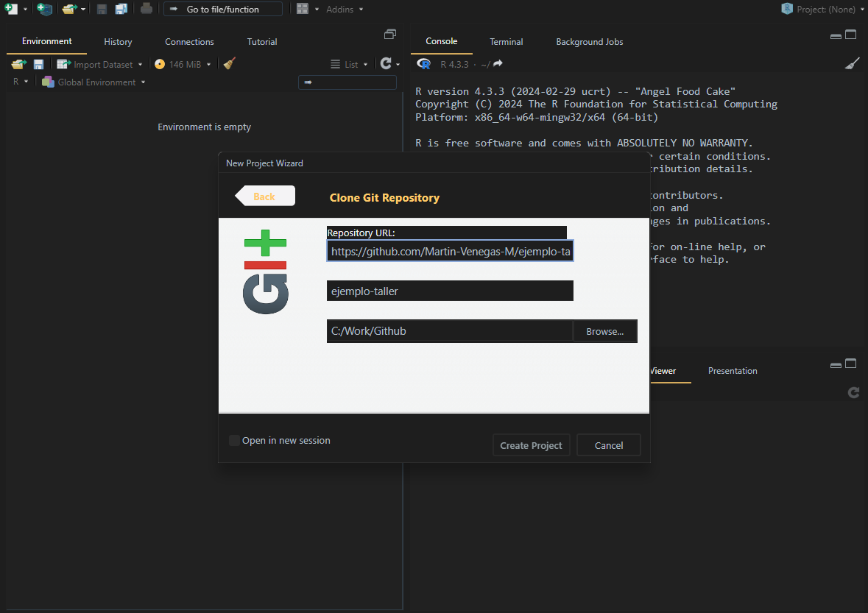Switch to the Viewer tab
Image resolution: width=868 pixels, height=613 pixels.
663,371
